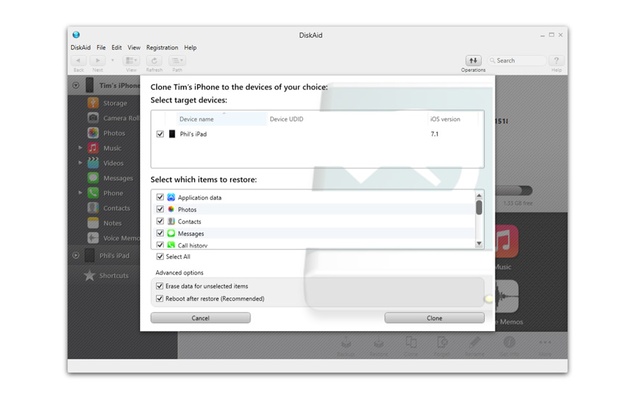Viewport: 624px width, 400px height.
Task: Click the Get Info icon in bottom toolbar
Action: pyautogui.click(x=509, y=342)
